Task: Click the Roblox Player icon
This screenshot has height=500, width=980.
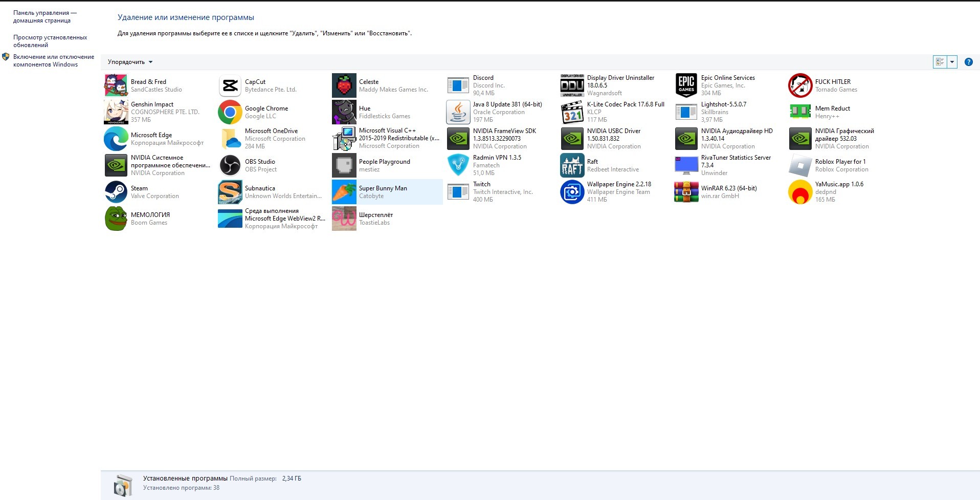Action: (x=800, y=165)
